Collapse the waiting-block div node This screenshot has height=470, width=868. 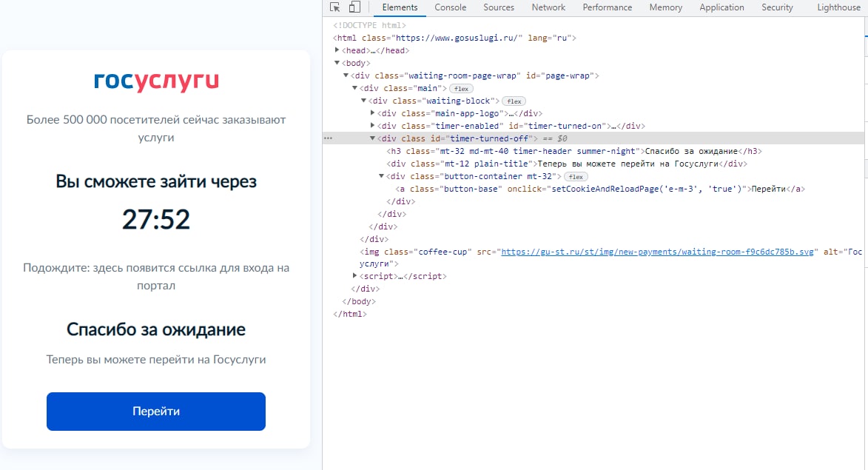coord(363,101)
